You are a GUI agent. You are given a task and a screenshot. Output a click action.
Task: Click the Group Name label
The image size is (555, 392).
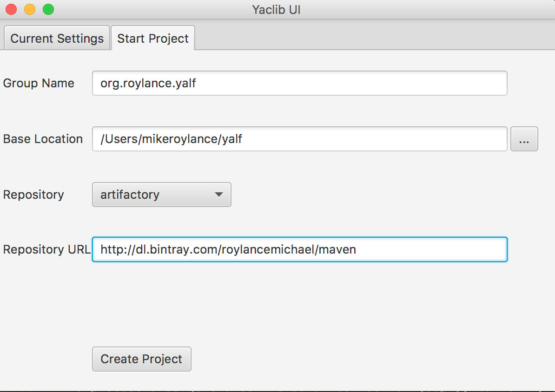(x=39, y=83)
